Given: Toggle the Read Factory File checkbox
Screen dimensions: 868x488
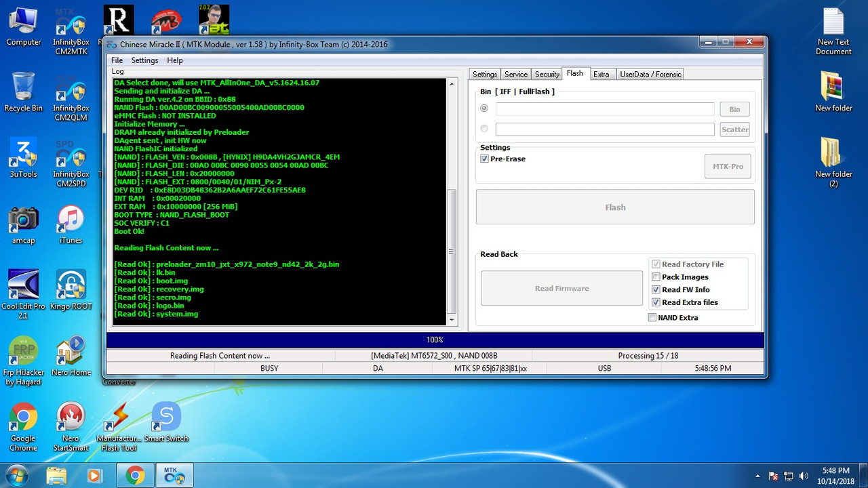Looking at the screenshot, I should (656, 264).
